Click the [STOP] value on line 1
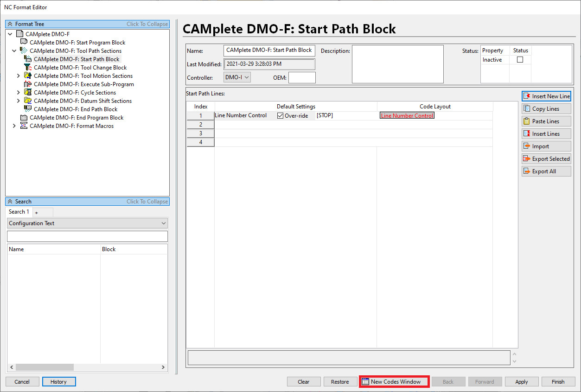The image size is (581, 392). click(x=325, y=115)
